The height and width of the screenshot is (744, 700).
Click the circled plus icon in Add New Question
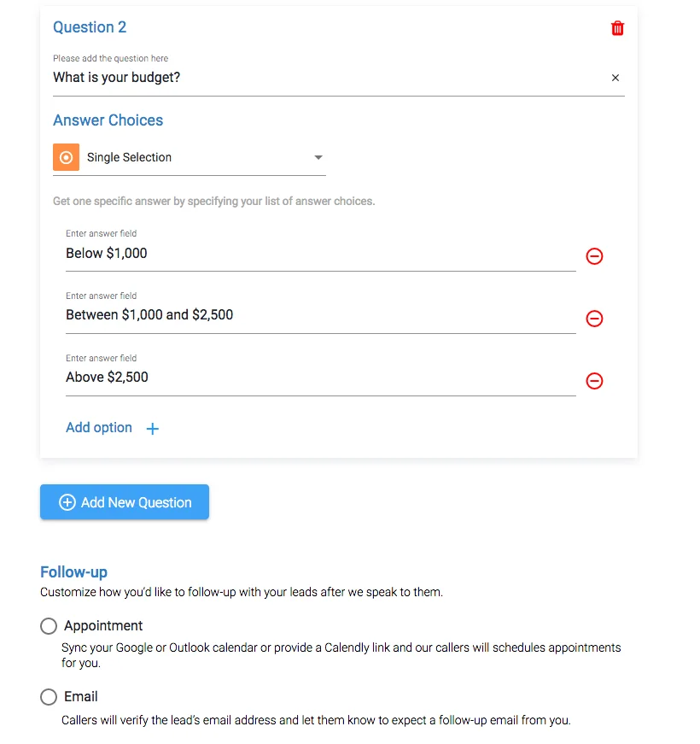[x=67, y=502]
